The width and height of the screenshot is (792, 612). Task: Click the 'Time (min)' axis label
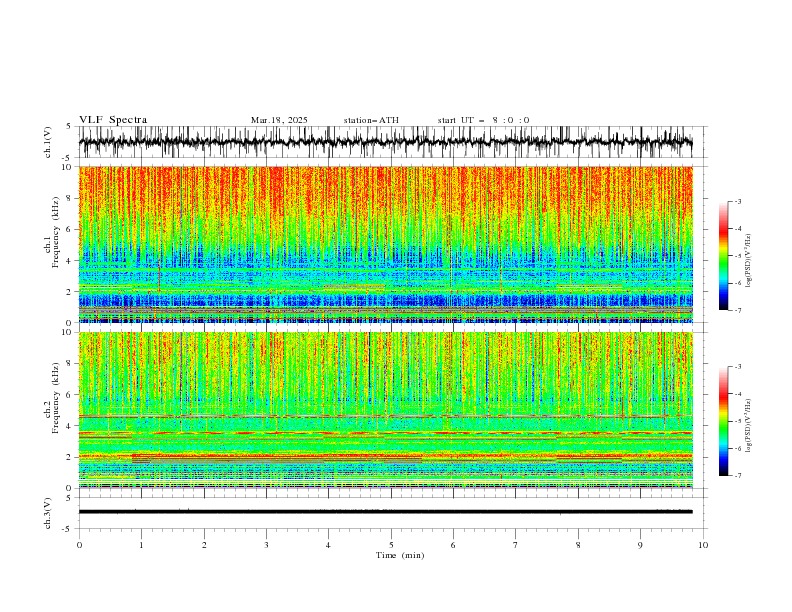(400, 555)
